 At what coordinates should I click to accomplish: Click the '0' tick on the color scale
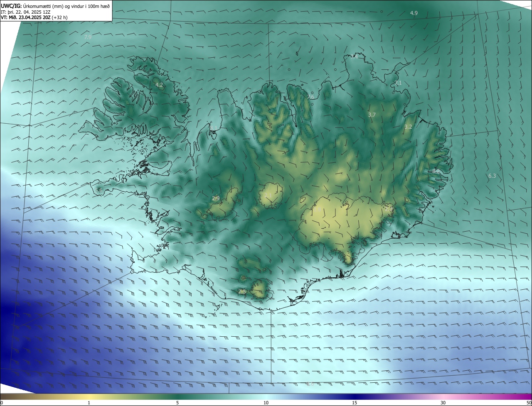click(1, 403)
